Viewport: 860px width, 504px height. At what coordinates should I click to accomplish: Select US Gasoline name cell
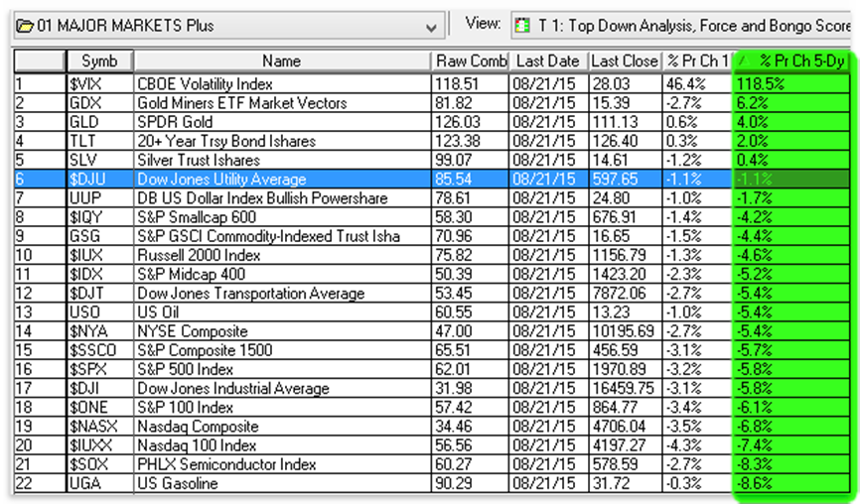[282, 483]
